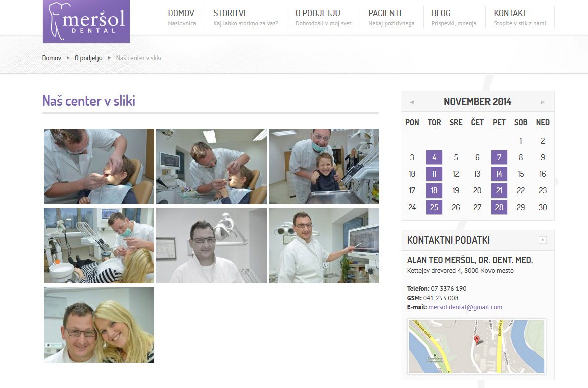This screenshot has height=388, width=588.
Task: Open photo of dentist pointing at X-ray monitor
Action: [324, 246]
